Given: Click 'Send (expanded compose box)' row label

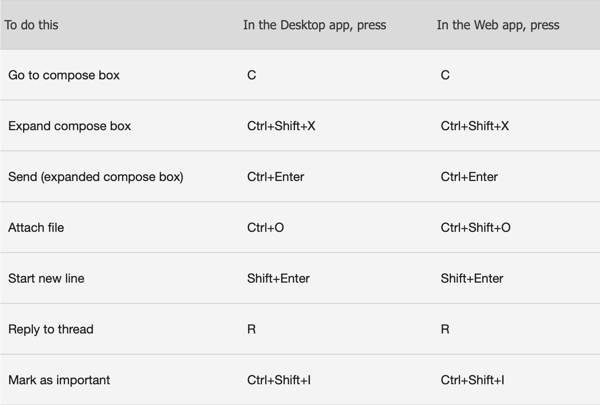Looking at the screenshot, I should (96, 177).
